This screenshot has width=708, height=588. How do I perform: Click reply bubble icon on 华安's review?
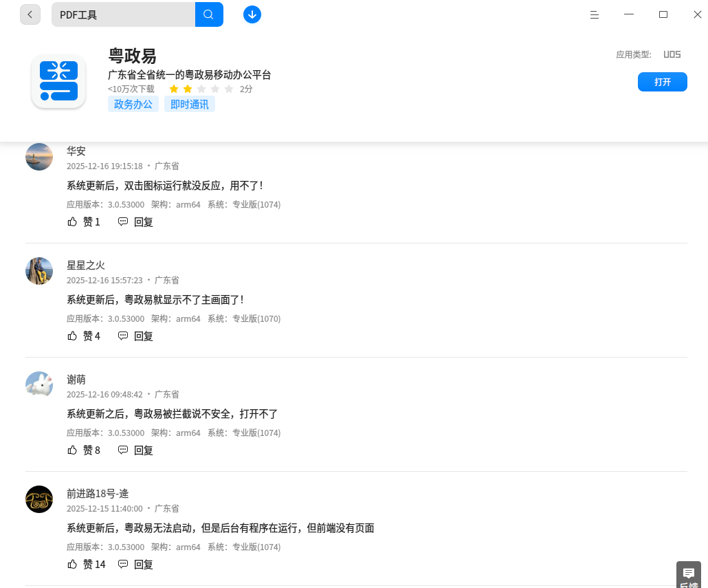click(x=123, y=221)
